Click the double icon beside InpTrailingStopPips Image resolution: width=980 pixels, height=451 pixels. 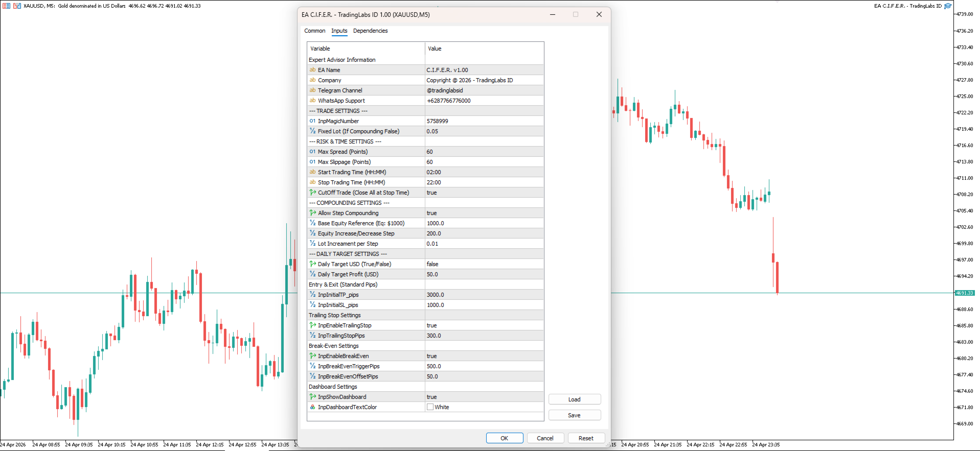click(312, 336)
